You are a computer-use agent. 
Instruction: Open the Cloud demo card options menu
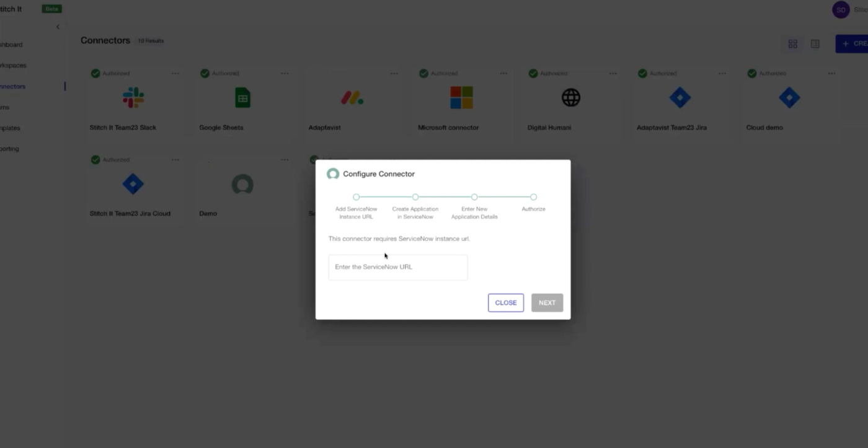(831, 73)
